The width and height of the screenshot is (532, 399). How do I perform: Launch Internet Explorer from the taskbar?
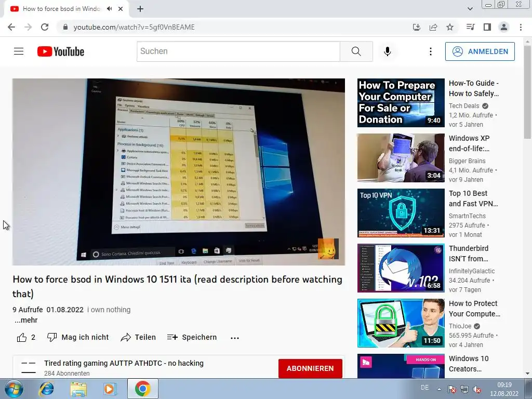47,389
